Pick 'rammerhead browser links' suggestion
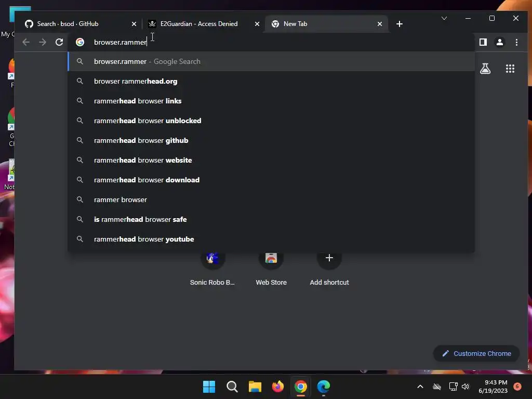This screenshot has width=532, height=399. pyautogui.click(x=271, y=101)
